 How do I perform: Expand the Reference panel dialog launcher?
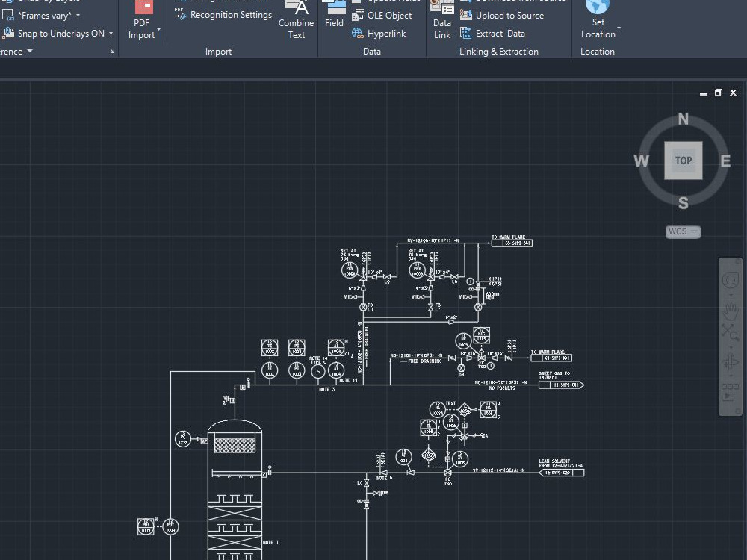point(111,51)
